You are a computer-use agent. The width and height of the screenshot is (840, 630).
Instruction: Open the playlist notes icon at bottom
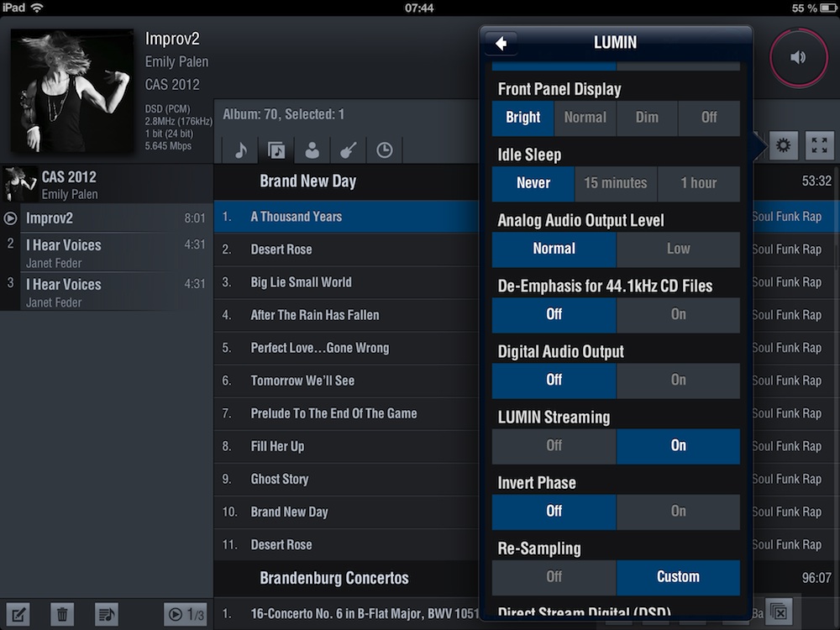107,614
